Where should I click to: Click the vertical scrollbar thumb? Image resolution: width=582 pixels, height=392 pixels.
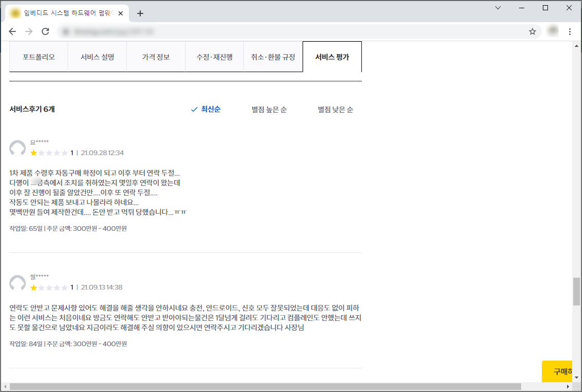click(576, 292)
